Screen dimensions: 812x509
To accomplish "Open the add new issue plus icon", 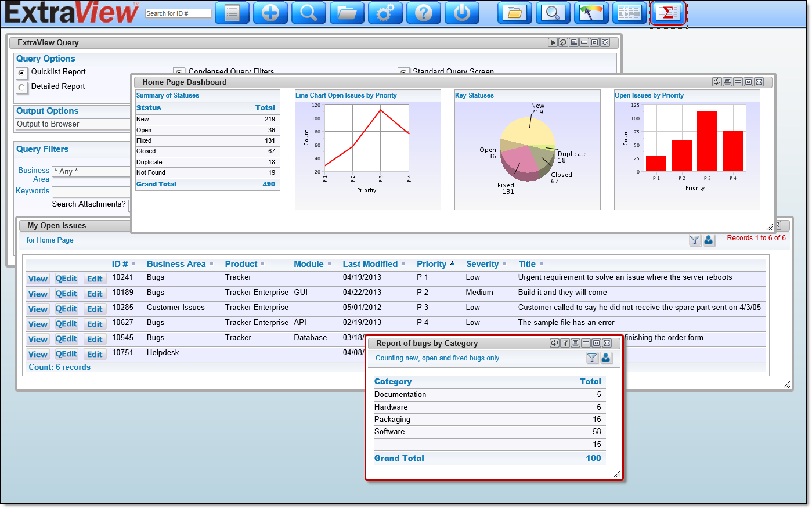I will [x=270, y=13].
